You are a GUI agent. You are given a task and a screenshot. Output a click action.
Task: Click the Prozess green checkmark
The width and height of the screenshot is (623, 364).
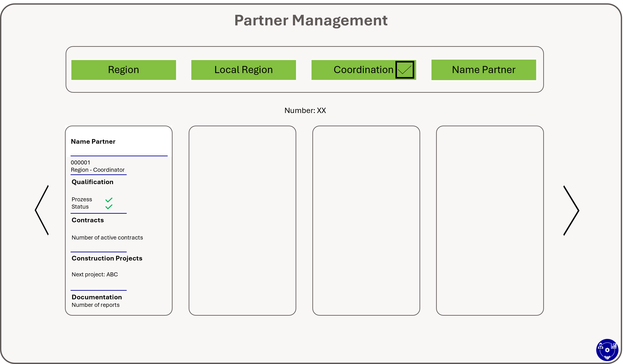tap(109, 200)
